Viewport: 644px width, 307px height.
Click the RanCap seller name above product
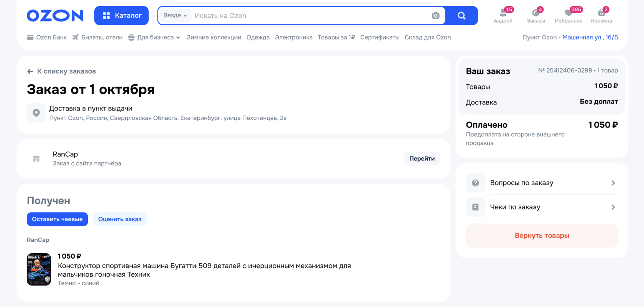38,240
